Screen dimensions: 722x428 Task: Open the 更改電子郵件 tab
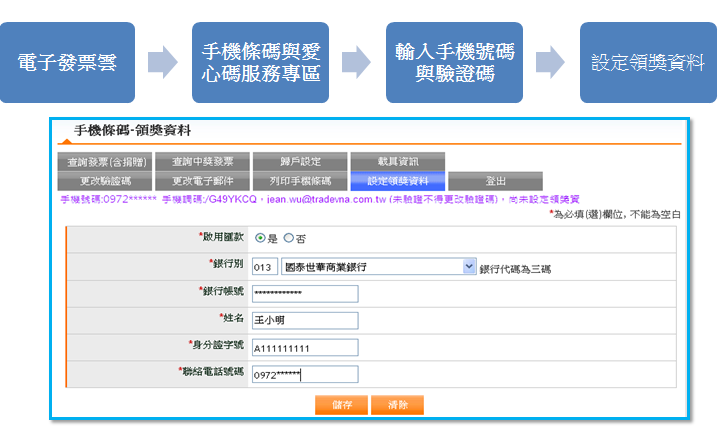click(x=202, y=181)
